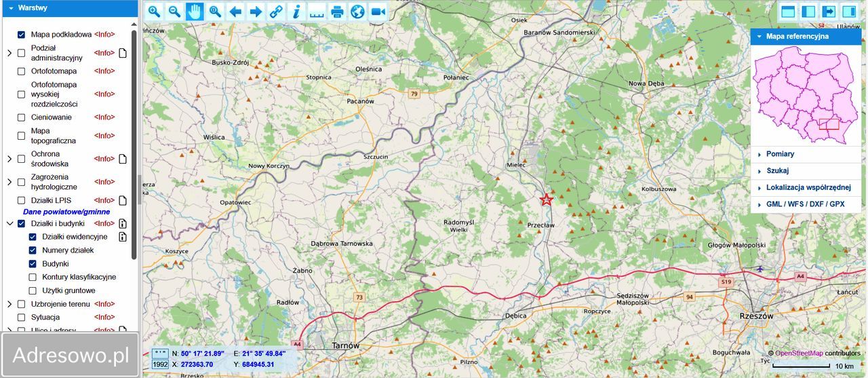868x378 pixels.
Task: Open Info link for Mapa podkładowa
Action: coord(104,35)
